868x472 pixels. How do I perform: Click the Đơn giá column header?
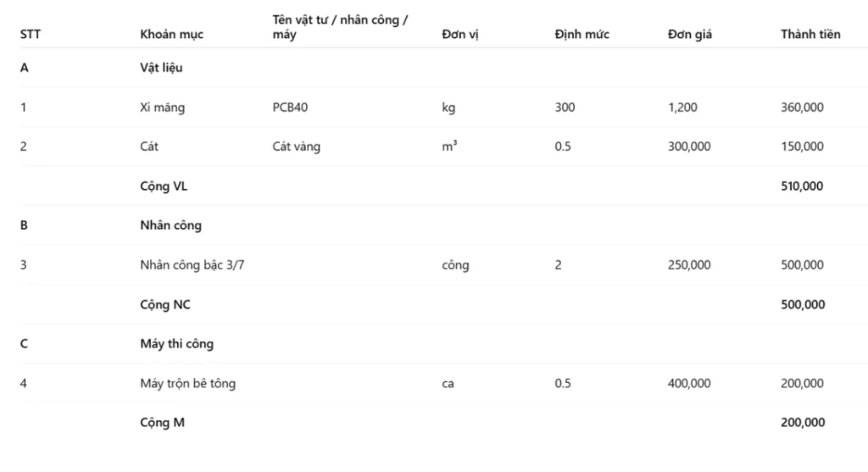point(689,35)
